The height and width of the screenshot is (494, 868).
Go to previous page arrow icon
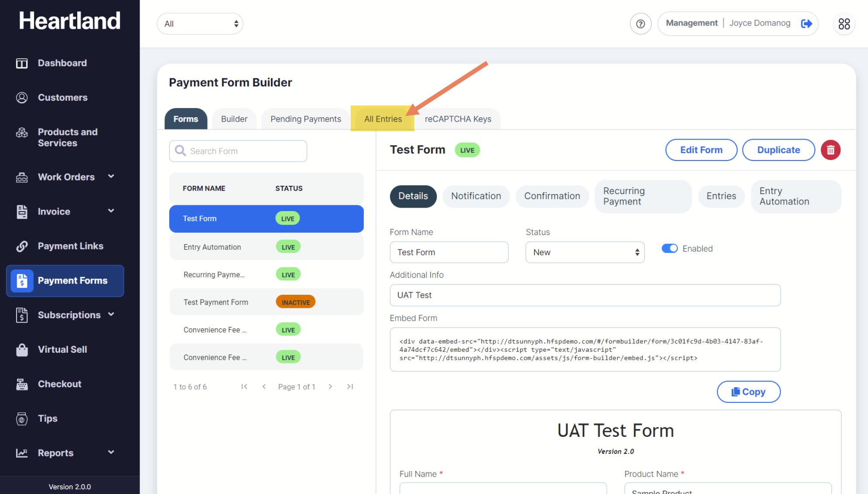click(264, 386)
